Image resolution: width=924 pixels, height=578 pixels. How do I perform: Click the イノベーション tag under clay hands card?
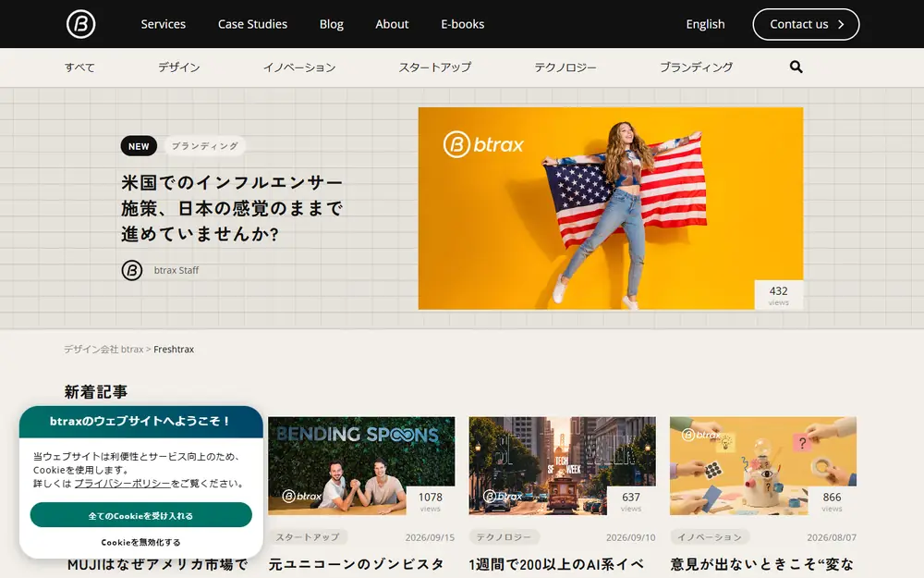point(710,537)
